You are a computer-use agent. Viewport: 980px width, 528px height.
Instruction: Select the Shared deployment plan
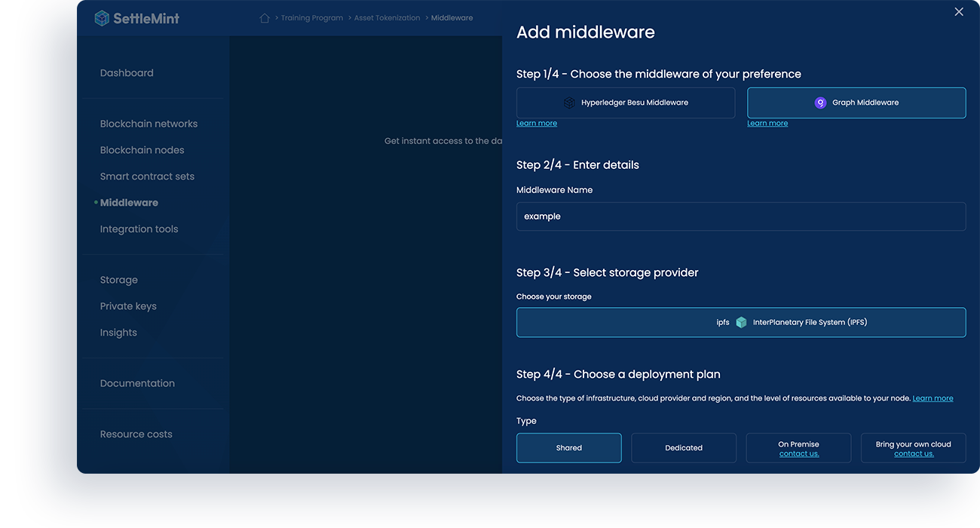[568, 447]
